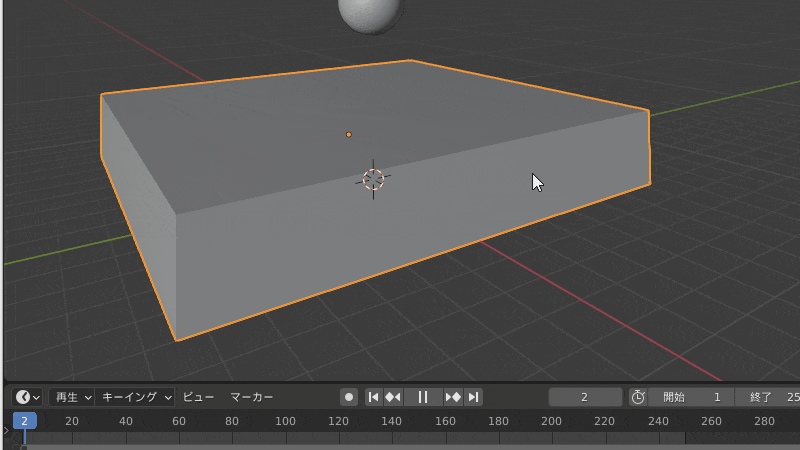The image size is (800, 450).
Task: Select the sphere object in viewport
Action: point(370,15)
